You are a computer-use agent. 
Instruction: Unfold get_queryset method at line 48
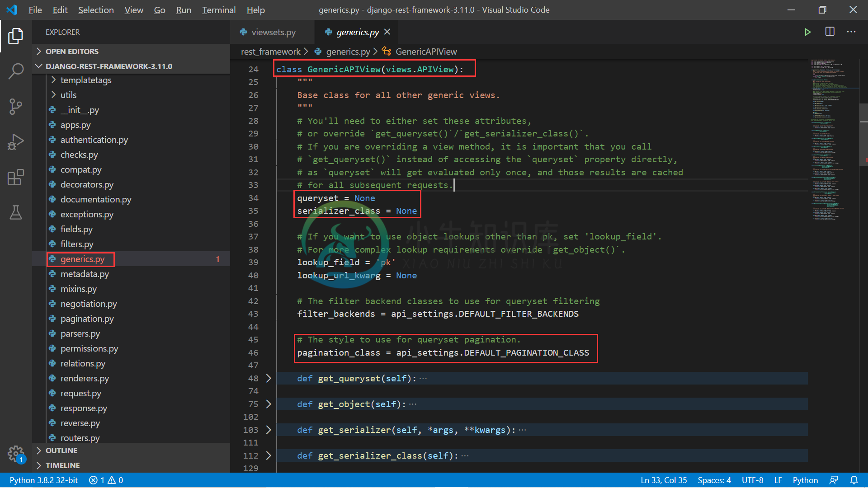click(269, 378)
